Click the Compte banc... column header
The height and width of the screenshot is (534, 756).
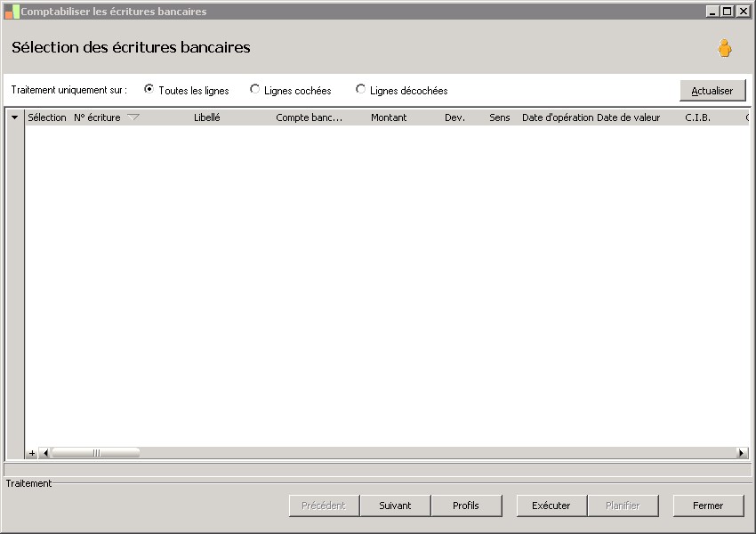coord(309,117)
